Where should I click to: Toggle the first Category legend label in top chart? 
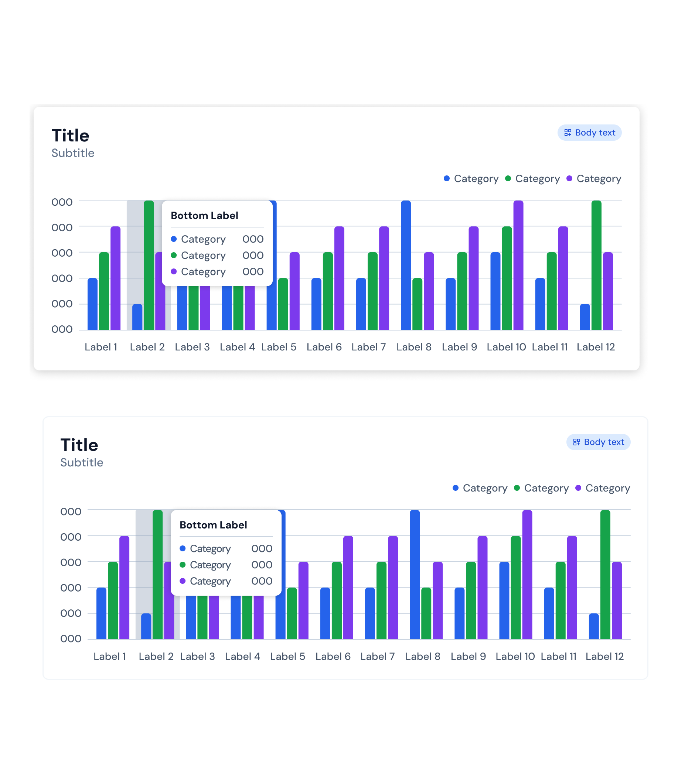[476, 179]
